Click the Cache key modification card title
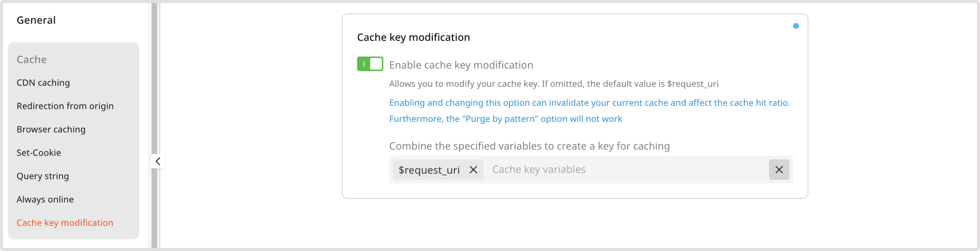This screenshot has height=251, width=980. coord(413,37)
